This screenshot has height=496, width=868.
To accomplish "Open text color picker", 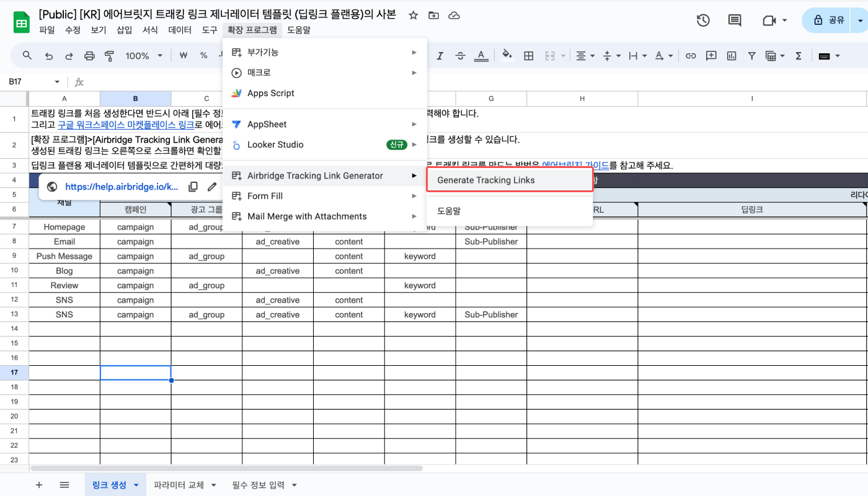I will coord(481,56).
